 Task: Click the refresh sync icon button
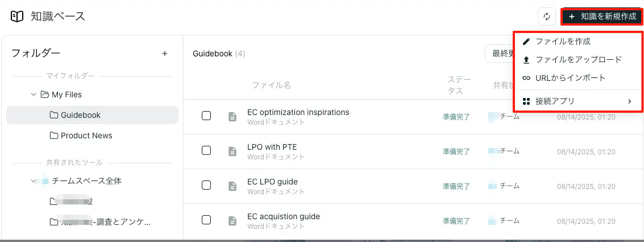546,17
